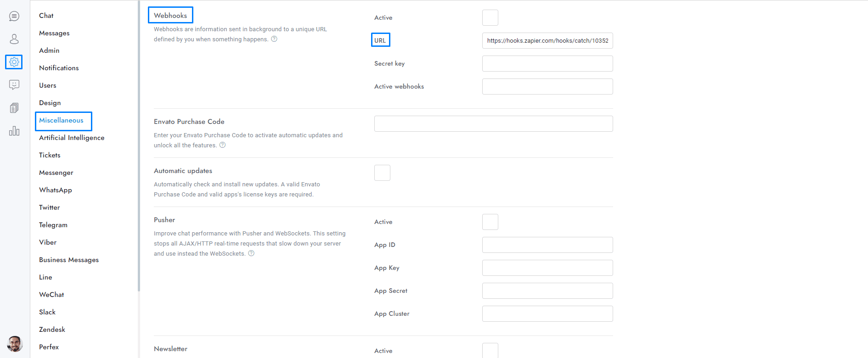Switch to the Notifications settings tab

[59, 68]
